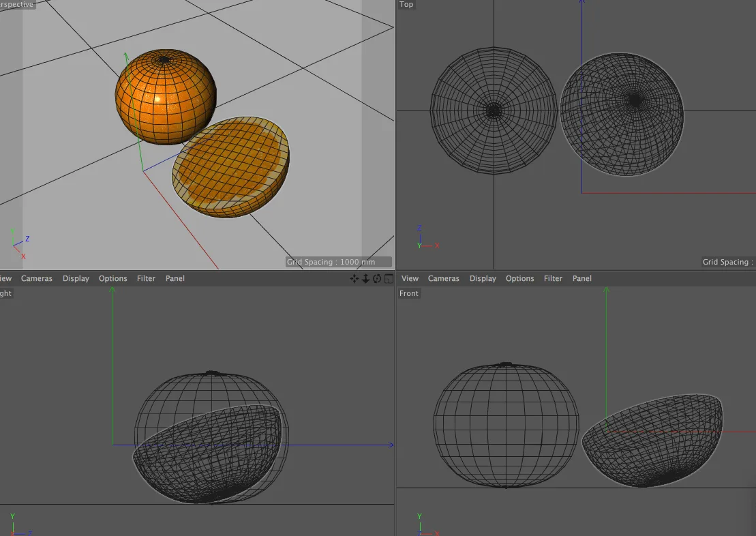Select the camera rotate icon
The height and width of the screenshot is (536, 756).
point(376,278)
